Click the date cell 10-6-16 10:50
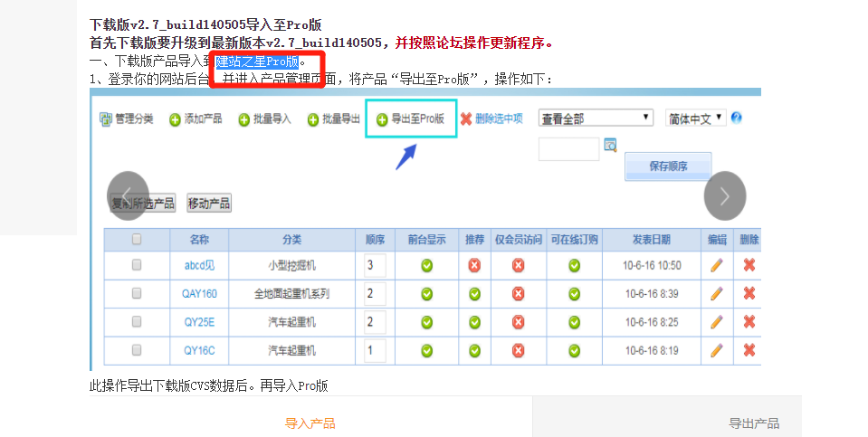The image size is (868, 437). click(x=652, y=265)
